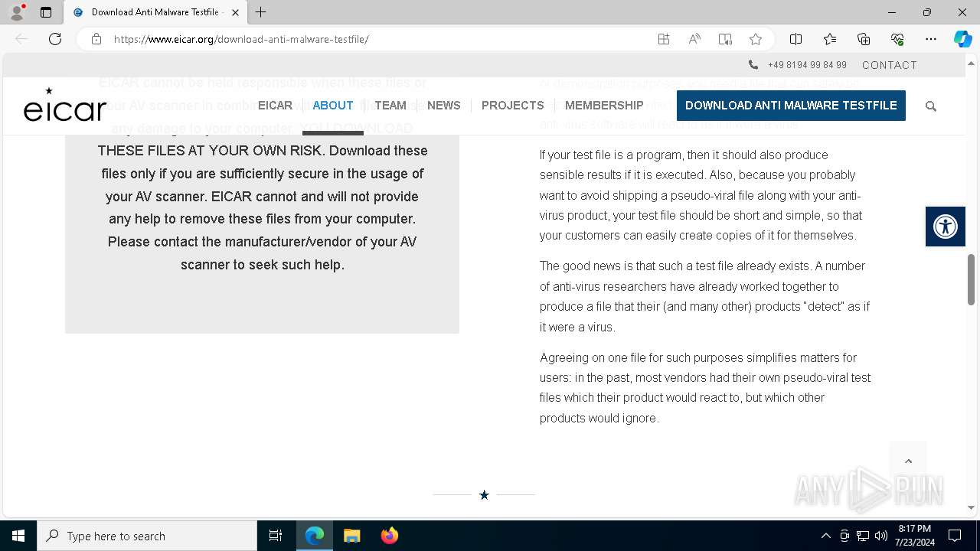980x551 pixels.
Task: Add this page to favorites with the star
Action: (x=756, y=39)
